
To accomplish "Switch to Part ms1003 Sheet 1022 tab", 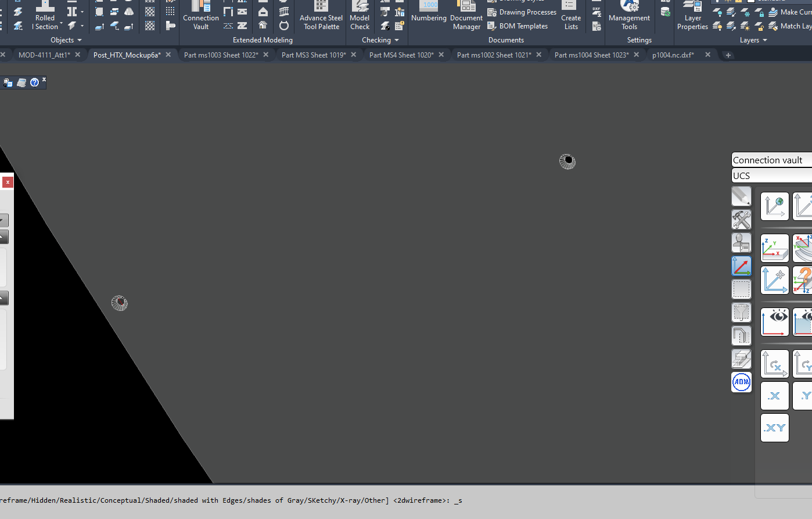I will [x=221, y=55].
